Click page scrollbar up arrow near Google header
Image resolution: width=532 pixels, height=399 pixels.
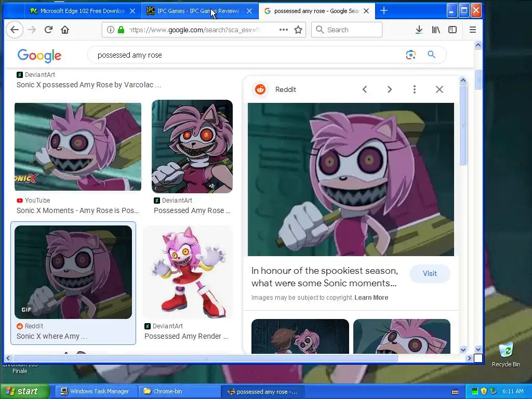point(478,45)
